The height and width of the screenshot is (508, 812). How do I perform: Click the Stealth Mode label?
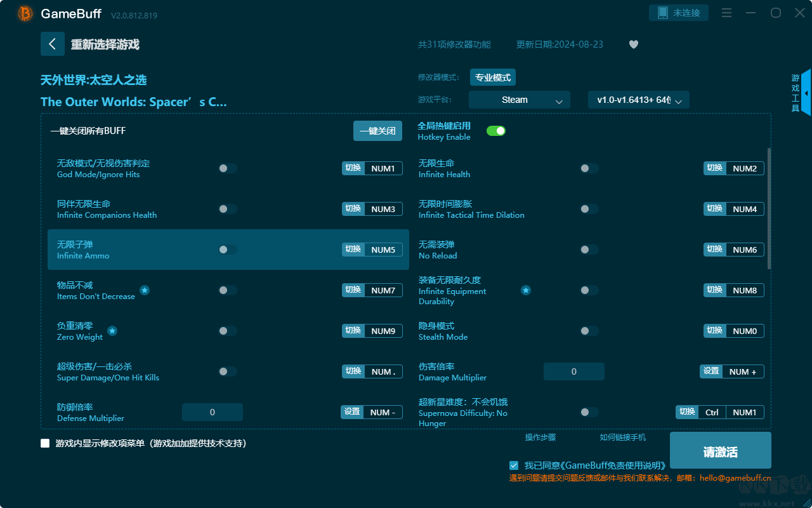pos(443,331)
